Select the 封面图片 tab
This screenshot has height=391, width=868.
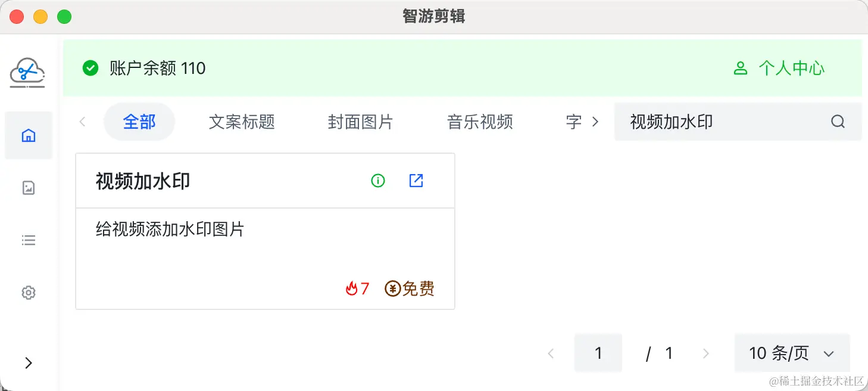361,122
